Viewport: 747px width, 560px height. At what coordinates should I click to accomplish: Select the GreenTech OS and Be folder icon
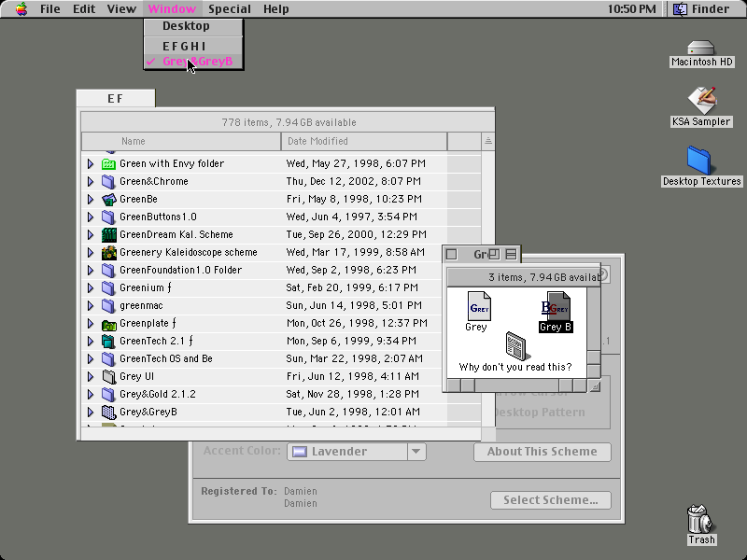coord(108,359)
